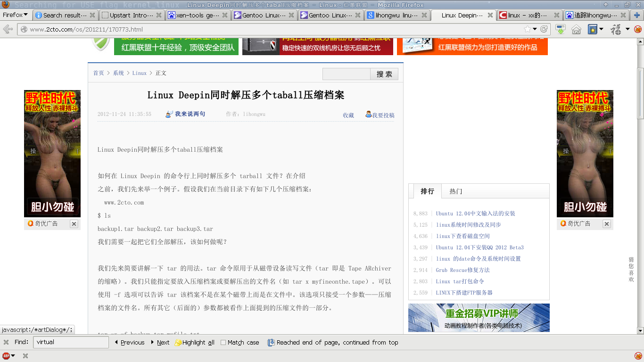The width and height of the screenshot is (644, 362).
Task: Click the 福 character toolbar icon
Action: click(x=616, y=29)
